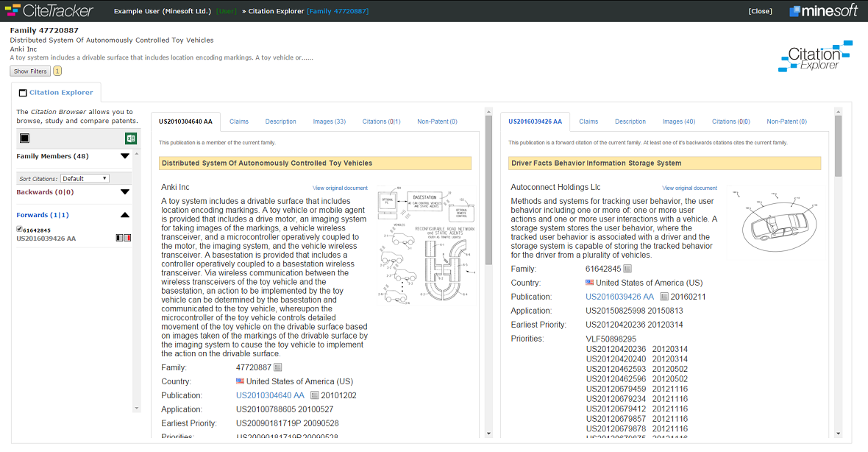The width and height of the screenshot is (868, 452).
Task: Open the Citations (0|0) tab
Action: (x=731, y=121)
